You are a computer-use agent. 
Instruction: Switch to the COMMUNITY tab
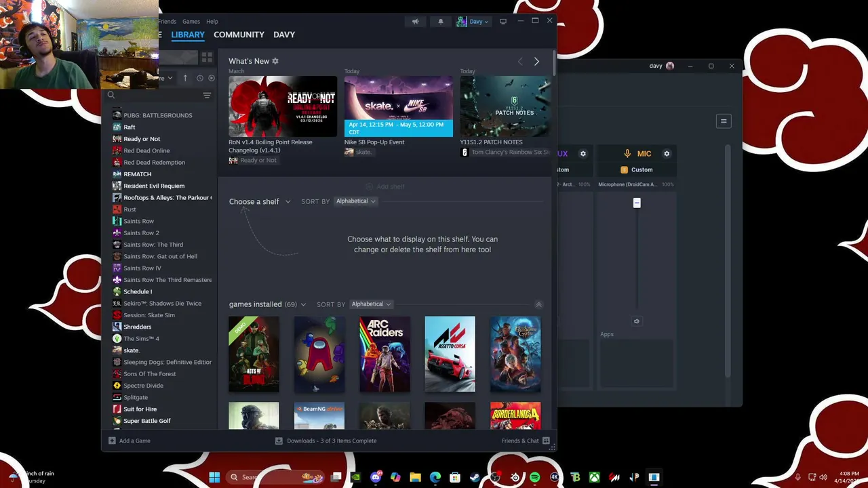pyautogui.click(x=239, y=35)
